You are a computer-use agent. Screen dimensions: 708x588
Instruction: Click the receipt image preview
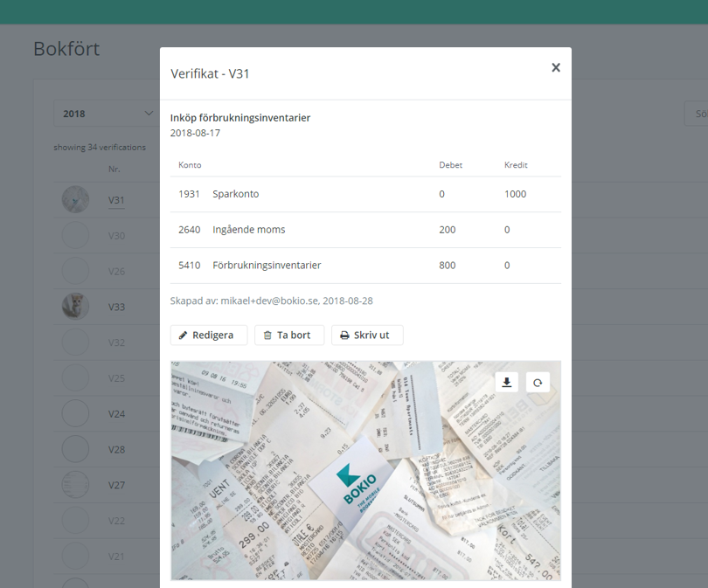(365, 470)
